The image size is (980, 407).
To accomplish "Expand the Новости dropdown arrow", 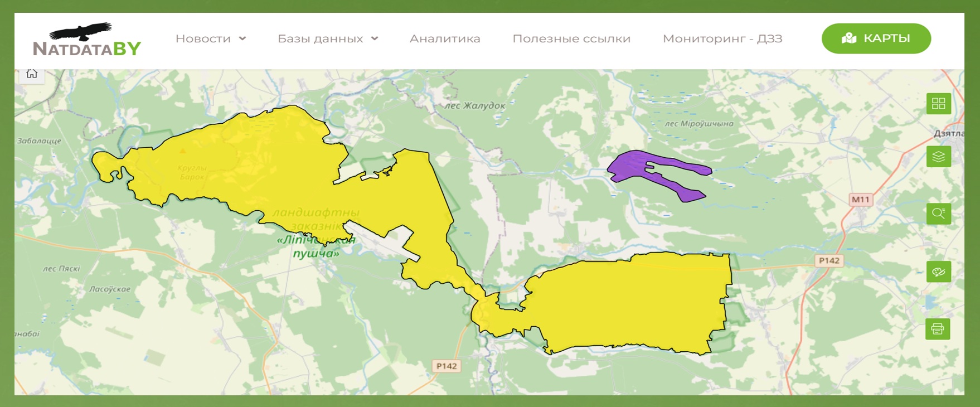I will [242, 38].
